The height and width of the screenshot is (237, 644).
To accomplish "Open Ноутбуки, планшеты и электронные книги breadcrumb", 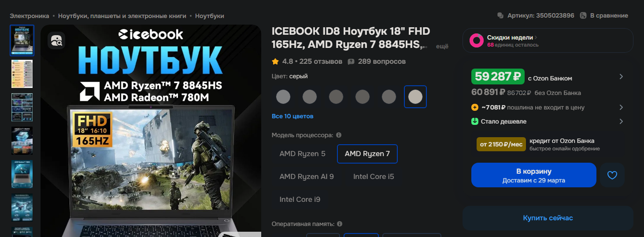I will click(122, 16).
